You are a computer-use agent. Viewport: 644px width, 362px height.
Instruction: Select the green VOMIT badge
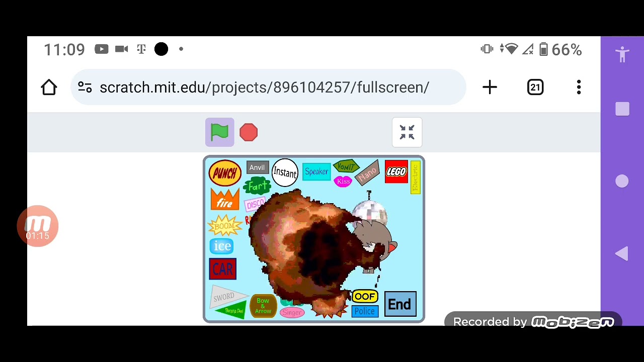click(346, 167)
